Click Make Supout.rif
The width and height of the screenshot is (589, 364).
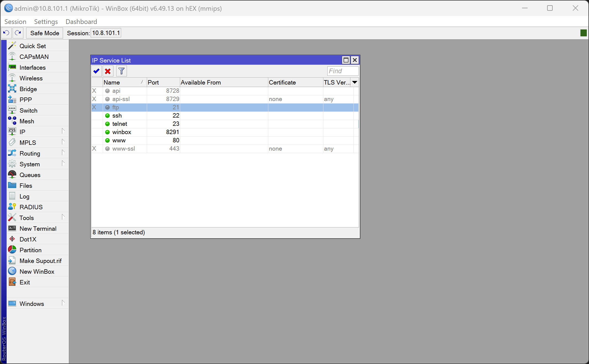(40, 260)
